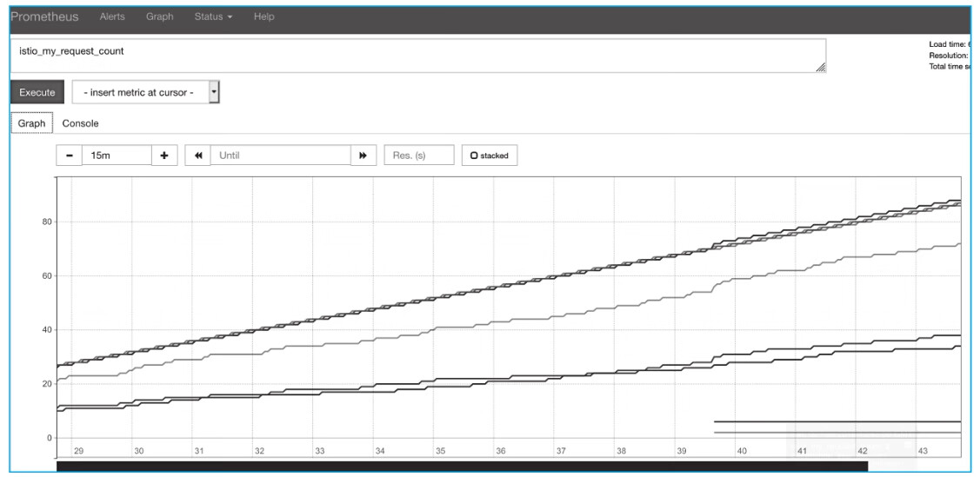Open the Graph page from navbar
This screenshot has width=980, height=477.
(x=159, y=17)
